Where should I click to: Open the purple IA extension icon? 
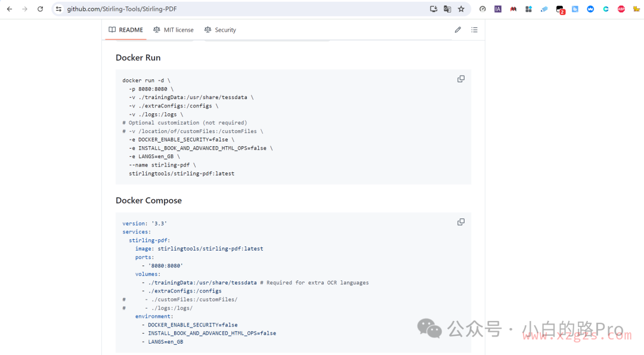click(x=498, y=9)
